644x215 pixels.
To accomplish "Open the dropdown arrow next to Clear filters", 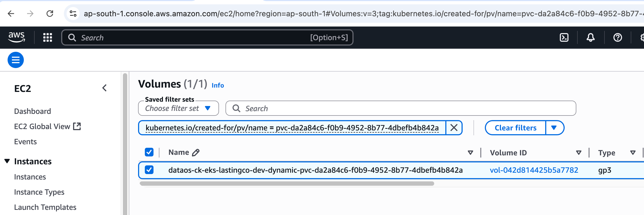I will tap(554, 128).
